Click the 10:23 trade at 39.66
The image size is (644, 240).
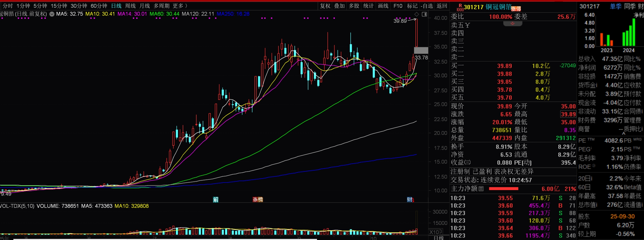pyautogui.click(x=513, y=236)
